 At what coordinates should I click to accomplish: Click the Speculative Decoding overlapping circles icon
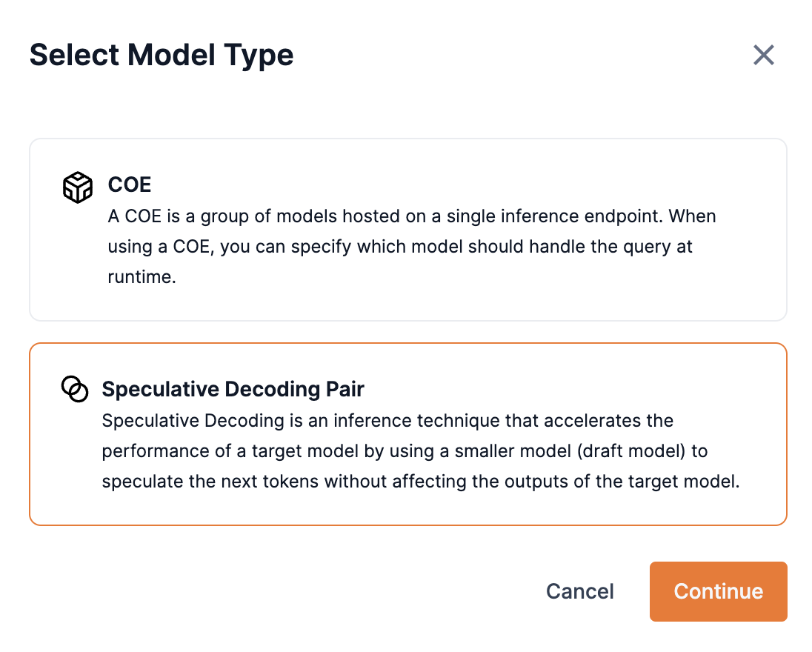point(74,388)
